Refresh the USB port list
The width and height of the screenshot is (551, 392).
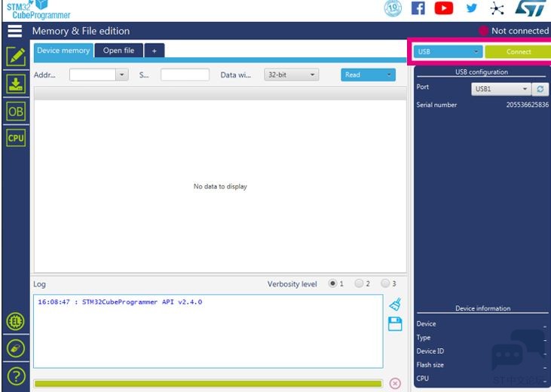tap(541, 89)
